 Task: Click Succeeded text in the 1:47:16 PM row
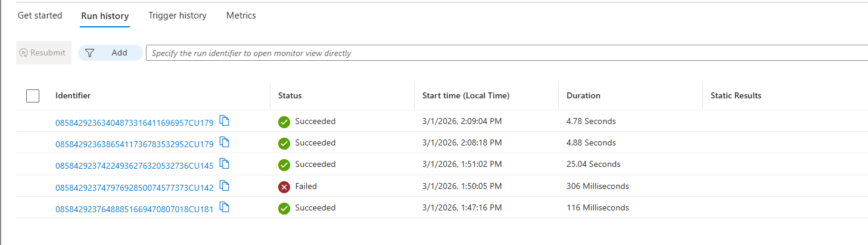coord(316,207)
